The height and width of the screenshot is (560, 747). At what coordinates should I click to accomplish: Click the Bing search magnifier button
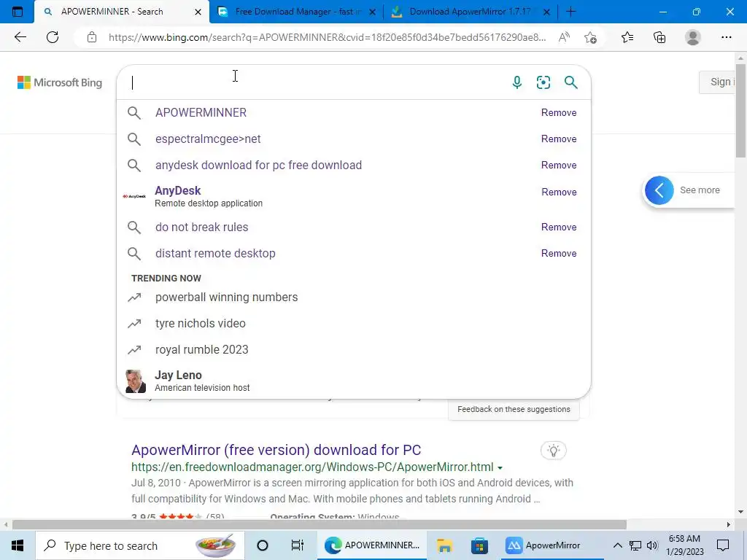(x=570, y=82)
